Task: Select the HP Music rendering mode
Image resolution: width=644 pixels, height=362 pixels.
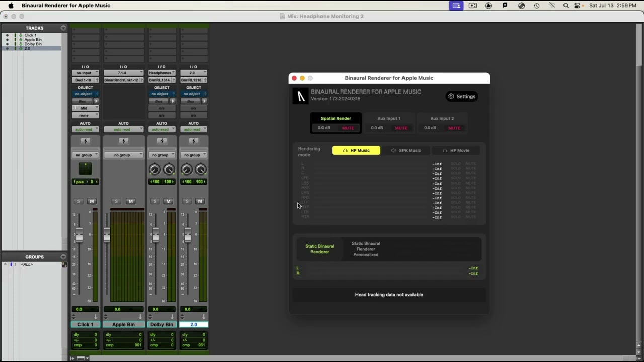Action: point(356,150)
